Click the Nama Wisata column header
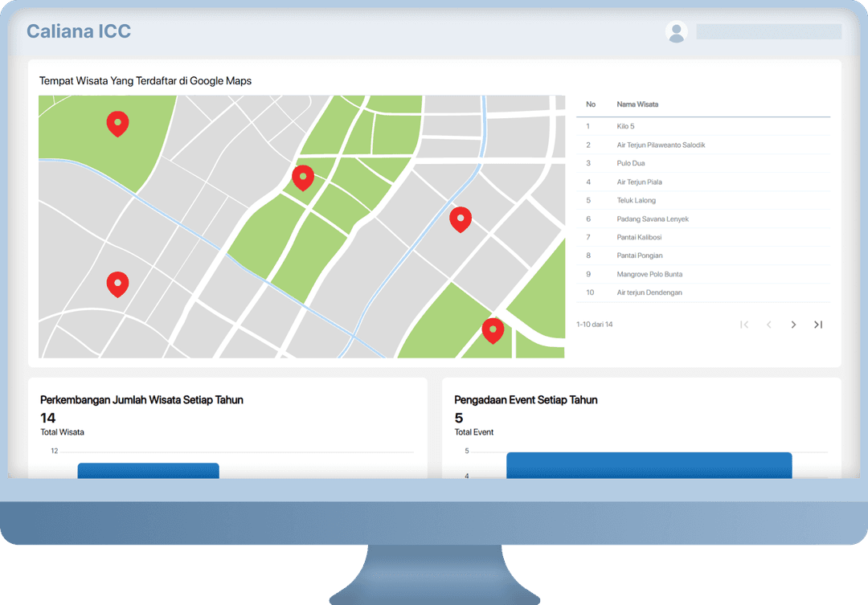The width and height of the screenshot is (868, 605). pyautogui.click(x=637, y=104)
